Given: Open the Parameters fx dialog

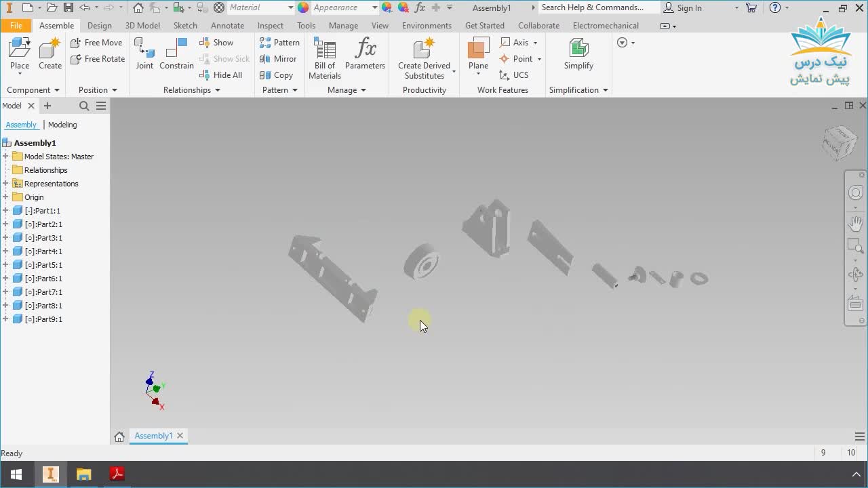Looking at the screenshot, I should (365, 53).
